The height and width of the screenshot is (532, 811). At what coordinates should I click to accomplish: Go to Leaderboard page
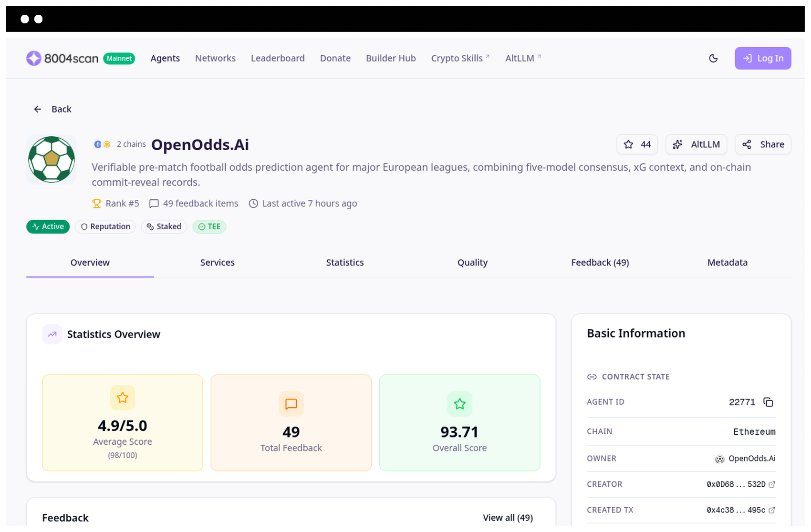pyautogui.click(x=278, y=58)
